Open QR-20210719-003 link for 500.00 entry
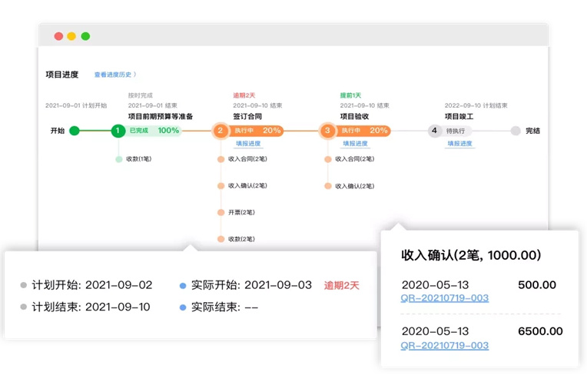Image resolution: width=587 pixels, height=392 pixels. (x=445, y=298)
